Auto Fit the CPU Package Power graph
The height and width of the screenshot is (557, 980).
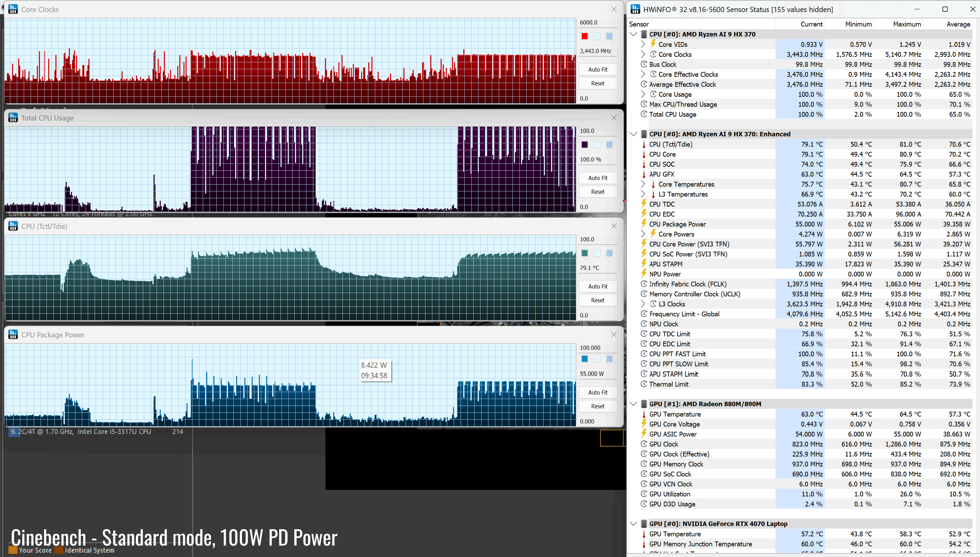coord(598,392)
